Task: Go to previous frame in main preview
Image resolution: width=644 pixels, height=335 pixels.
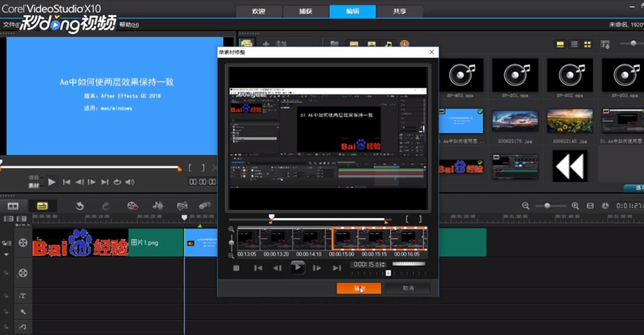Action: tap(79, 182)
